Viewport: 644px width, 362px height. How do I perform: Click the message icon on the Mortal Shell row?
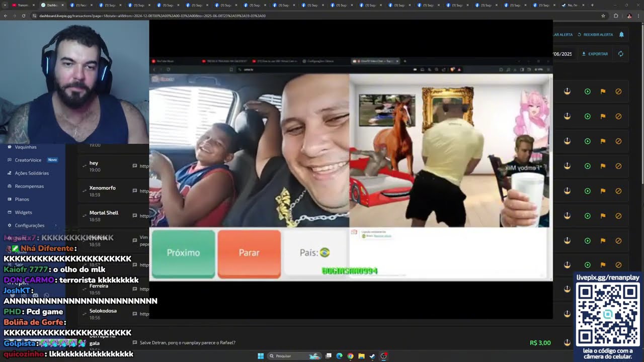[x=134, y=216]
